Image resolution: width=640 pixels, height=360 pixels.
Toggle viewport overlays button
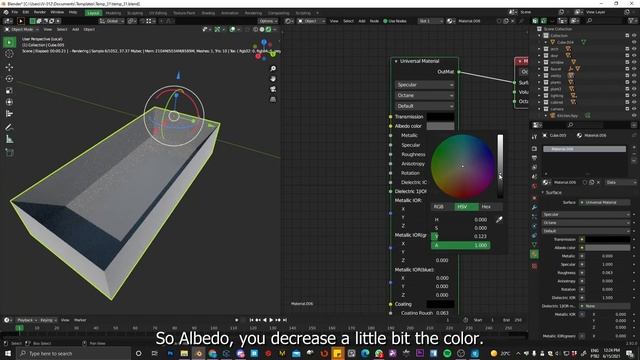(x=232, y=29)
